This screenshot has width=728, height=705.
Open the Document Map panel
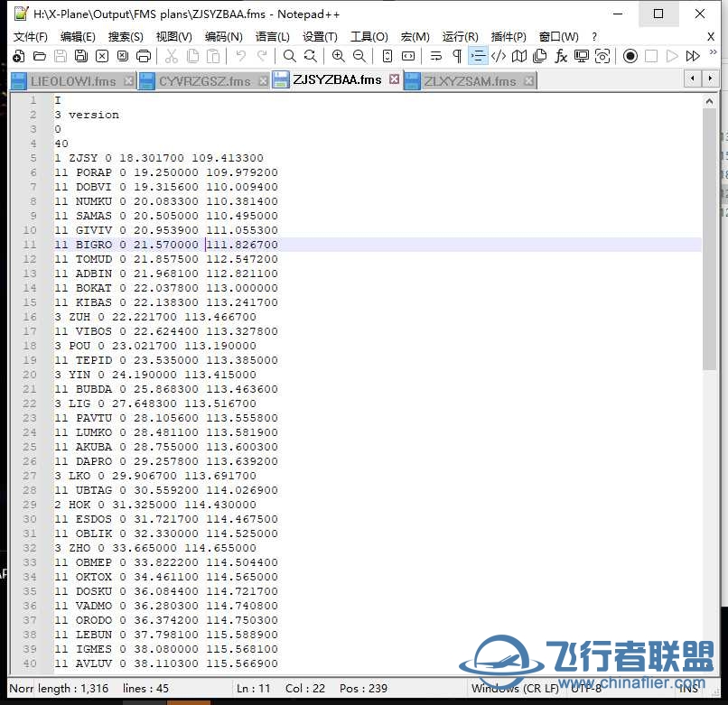click(519, 56)
